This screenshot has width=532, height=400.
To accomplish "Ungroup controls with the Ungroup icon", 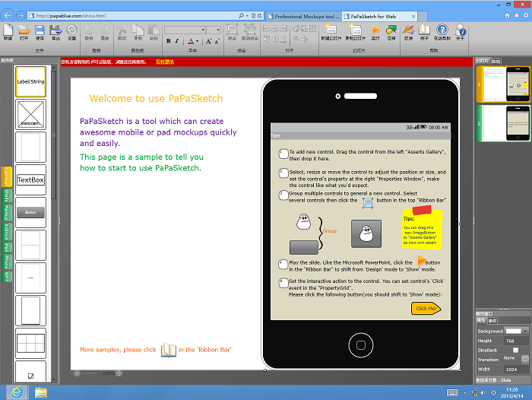I will point(250,32).
